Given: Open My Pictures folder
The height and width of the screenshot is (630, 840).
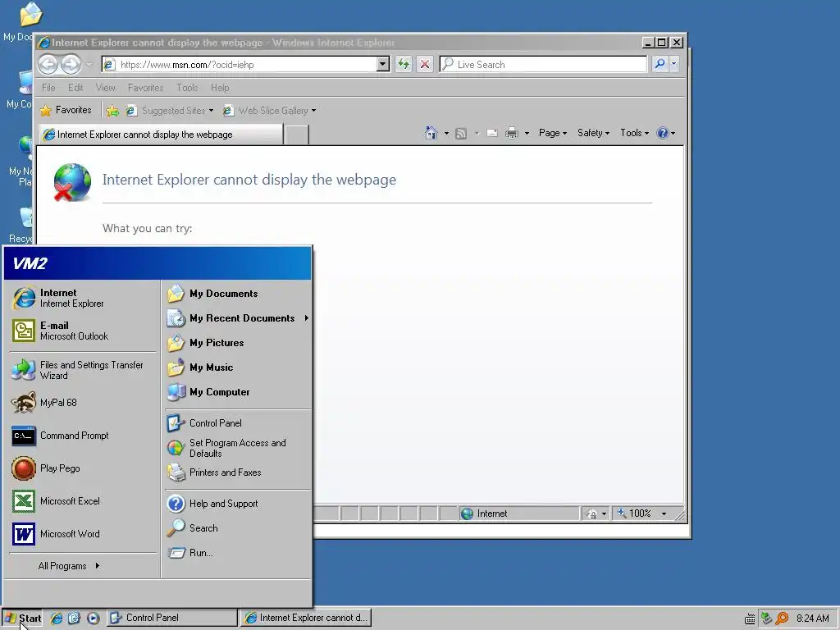Looking at the screenshot, I should pyautogui.click(x=237, y=343).
